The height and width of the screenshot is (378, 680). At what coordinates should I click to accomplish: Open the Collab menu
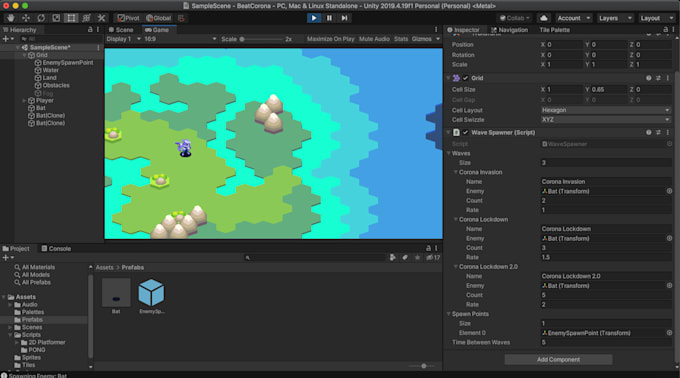[x=514, y=18]
